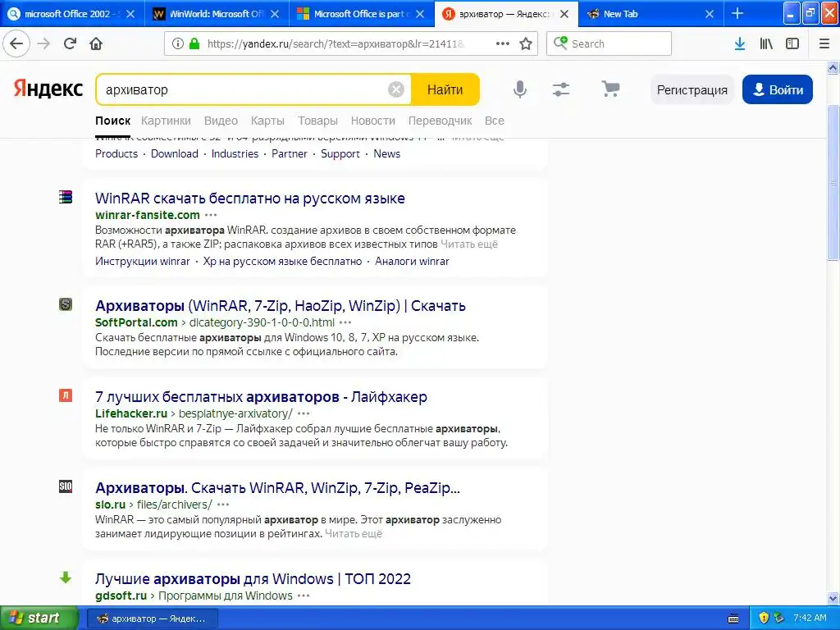Image resolution: width=840 pixels, height=630 pixels.
Task: Toggle the sidebar view icon
Action: (x=792, y=43)
